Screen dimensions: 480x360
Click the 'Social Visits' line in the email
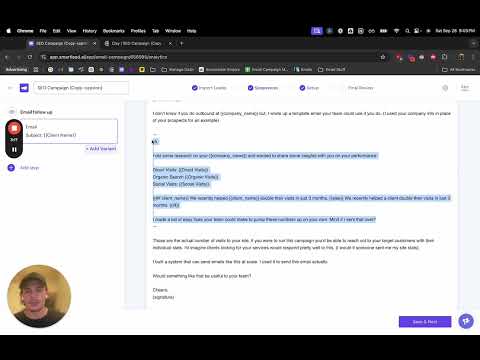[x=181, y=184]
